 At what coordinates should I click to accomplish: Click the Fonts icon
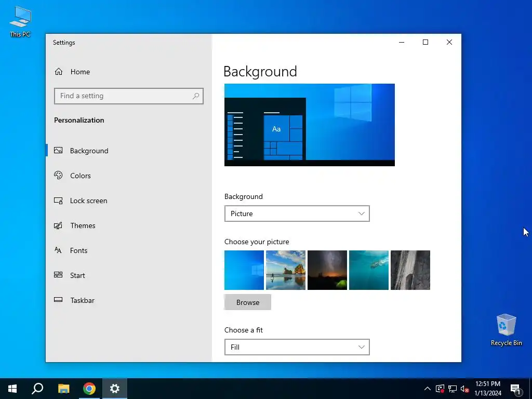point(58,250)
